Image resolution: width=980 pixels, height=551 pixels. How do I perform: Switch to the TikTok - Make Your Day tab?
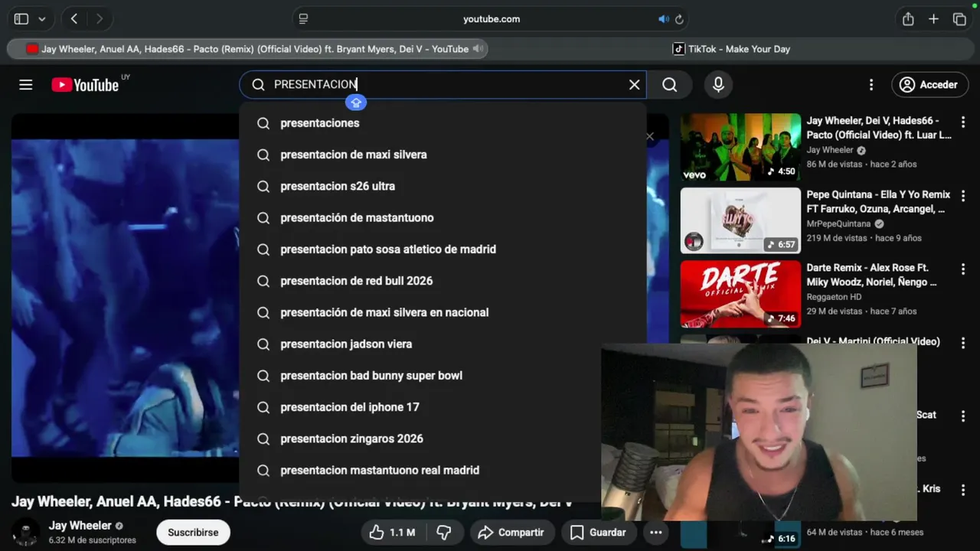[731, 49]
